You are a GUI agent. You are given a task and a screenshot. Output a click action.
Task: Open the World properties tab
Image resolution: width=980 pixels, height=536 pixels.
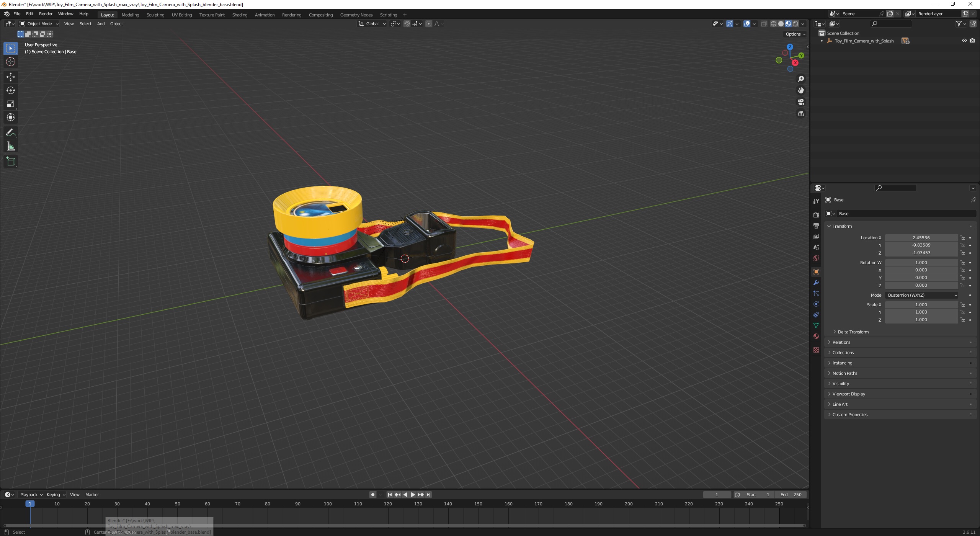click(x=816, y=258)
